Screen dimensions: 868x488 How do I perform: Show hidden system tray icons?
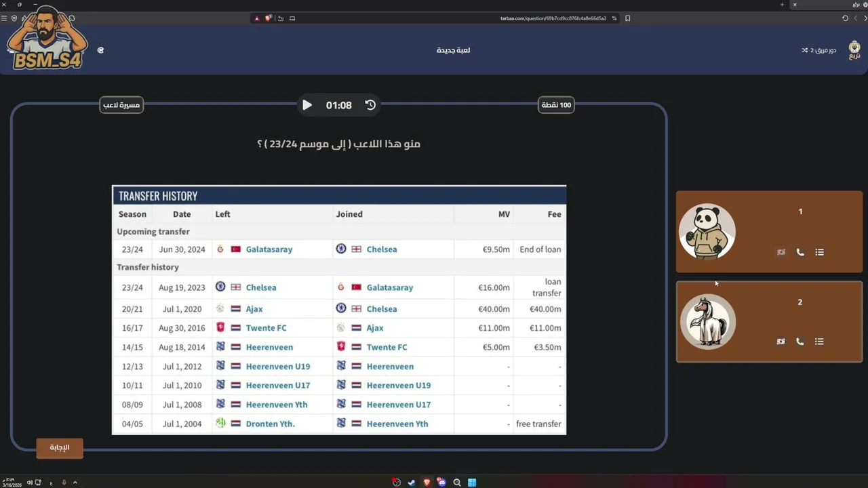click(x=75, y=483)
